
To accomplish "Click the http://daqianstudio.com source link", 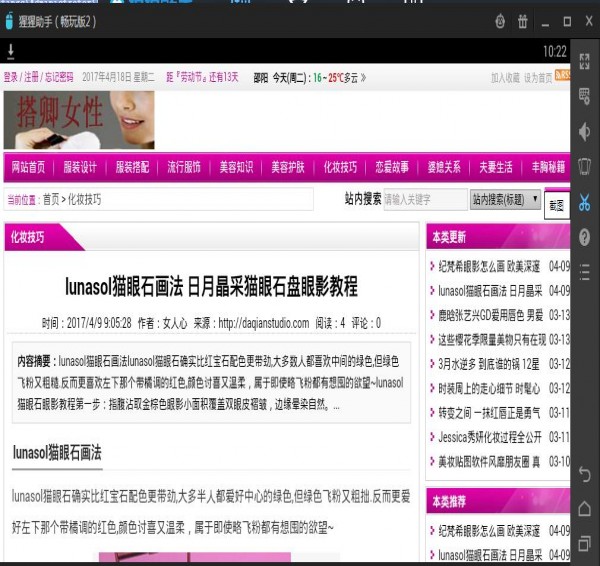I will point(264,323).
